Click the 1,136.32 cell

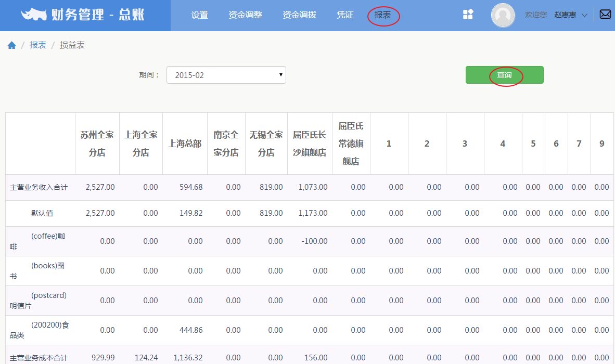(x=188, y=358)
